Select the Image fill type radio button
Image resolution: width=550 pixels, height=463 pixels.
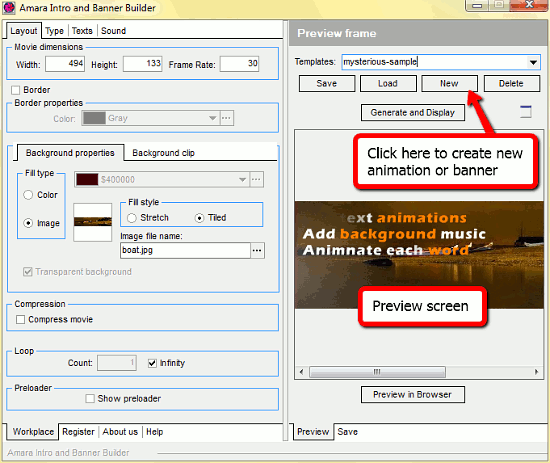pyautogui.click(x=28, y=223)
